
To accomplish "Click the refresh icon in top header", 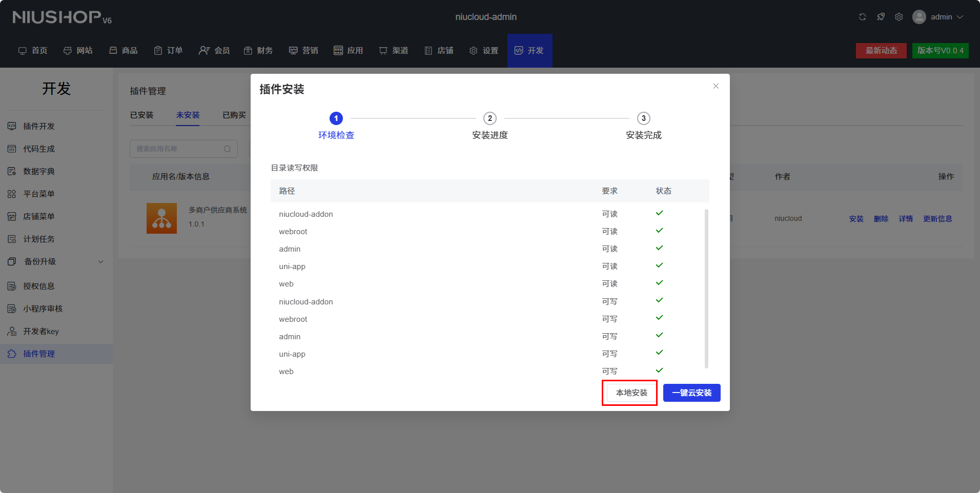I will (x=863, y=17).
